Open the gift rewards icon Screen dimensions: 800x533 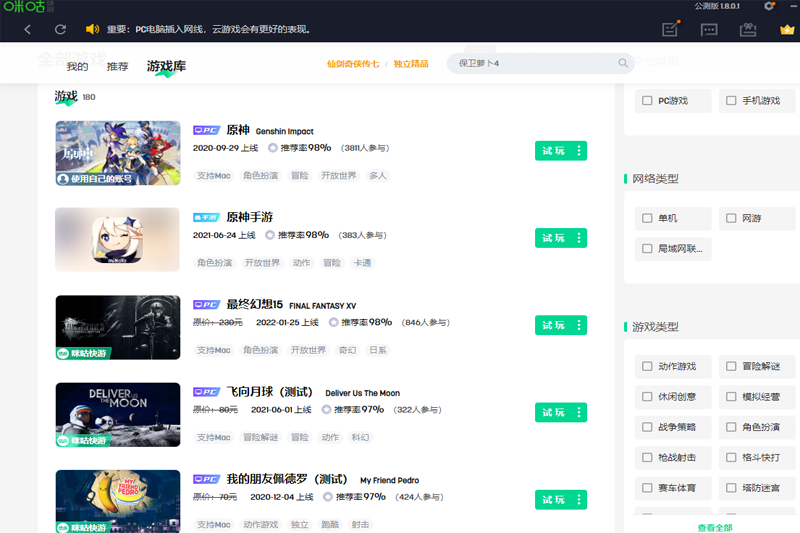(x=748, y=30)
